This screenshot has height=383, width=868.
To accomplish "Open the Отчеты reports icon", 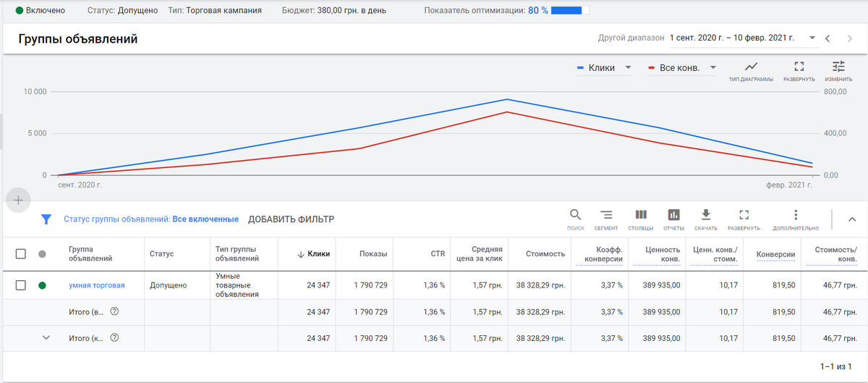I will [x=673, y=215].
